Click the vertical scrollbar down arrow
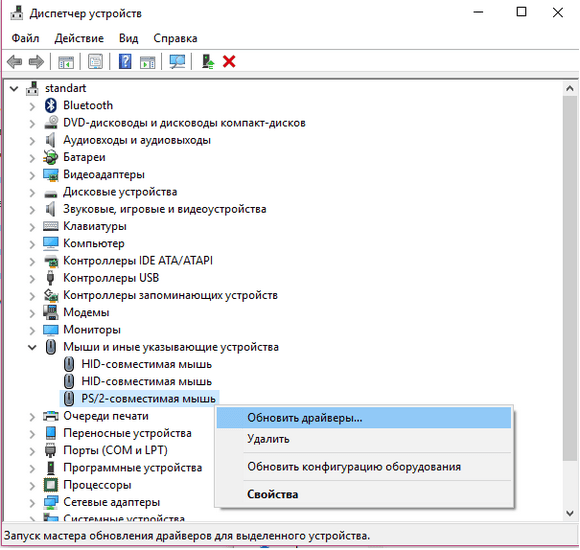 tap(570, 513)
